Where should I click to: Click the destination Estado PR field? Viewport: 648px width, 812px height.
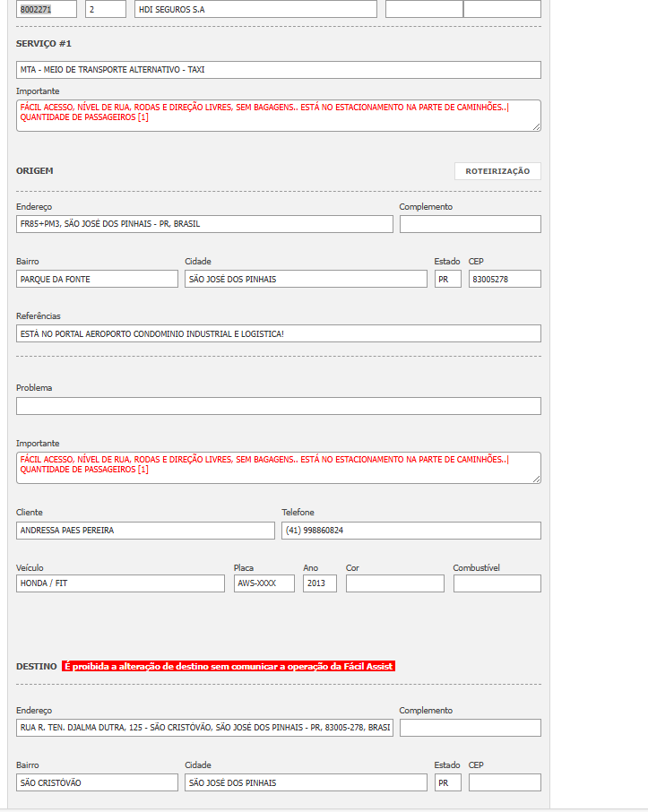tap(447, 782)
